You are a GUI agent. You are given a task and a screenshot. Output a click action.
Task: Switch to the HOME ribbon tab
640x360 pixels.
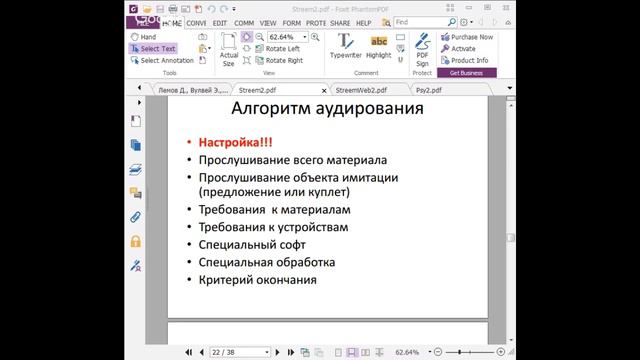click(172, 23)
